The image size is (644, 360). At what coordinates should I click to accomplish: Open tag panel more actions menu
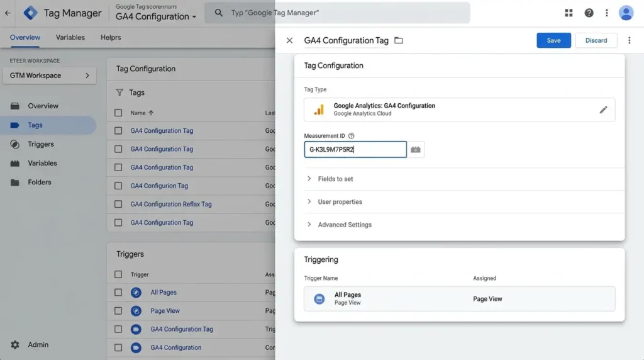point(629,40)
